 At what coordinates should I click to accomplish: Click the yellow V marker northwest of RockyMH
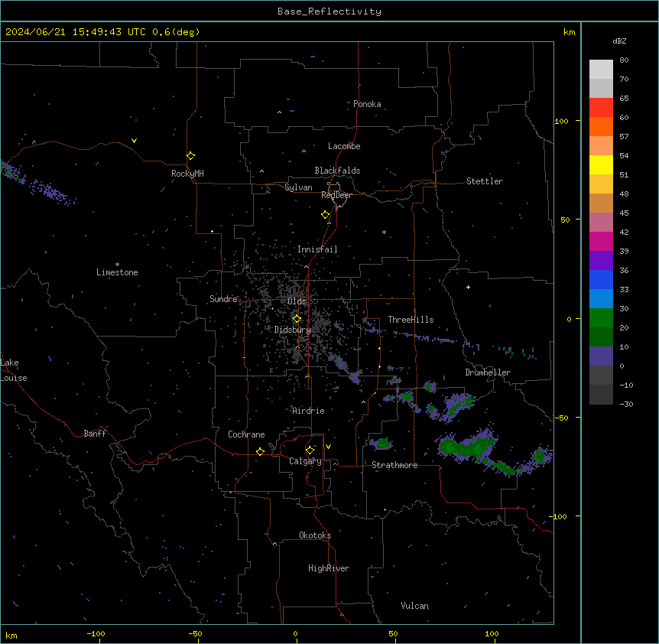(134, 141)
